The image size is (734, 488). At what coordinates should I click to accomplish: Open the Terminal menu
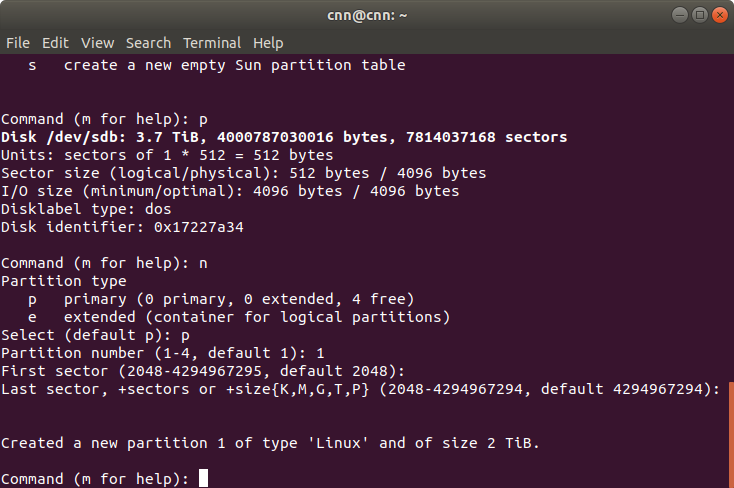[212, 43]
